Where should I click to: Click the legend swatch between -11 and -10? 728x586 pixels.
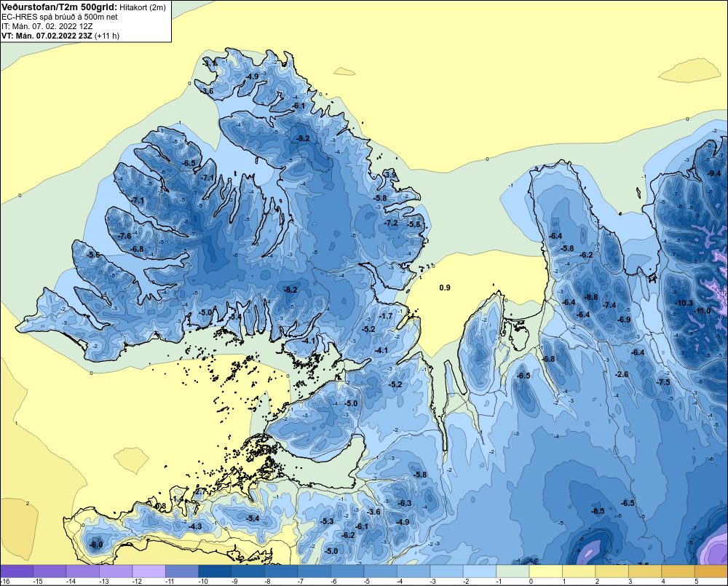182,571
